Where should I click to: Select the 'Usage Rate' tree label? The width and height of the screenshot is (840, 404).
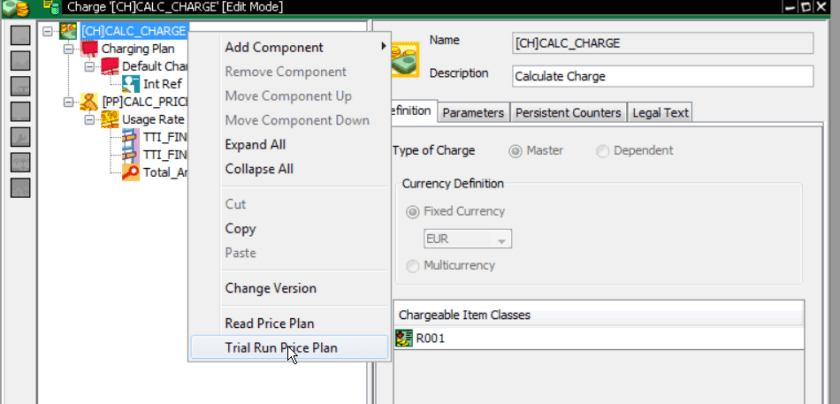point(153,119)
